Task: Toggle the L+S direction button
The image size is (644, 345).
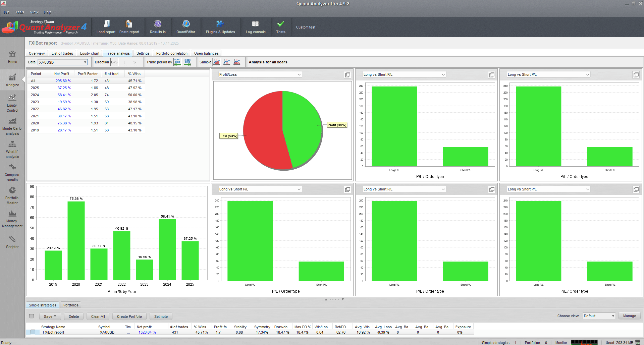Action: (114, 62)
